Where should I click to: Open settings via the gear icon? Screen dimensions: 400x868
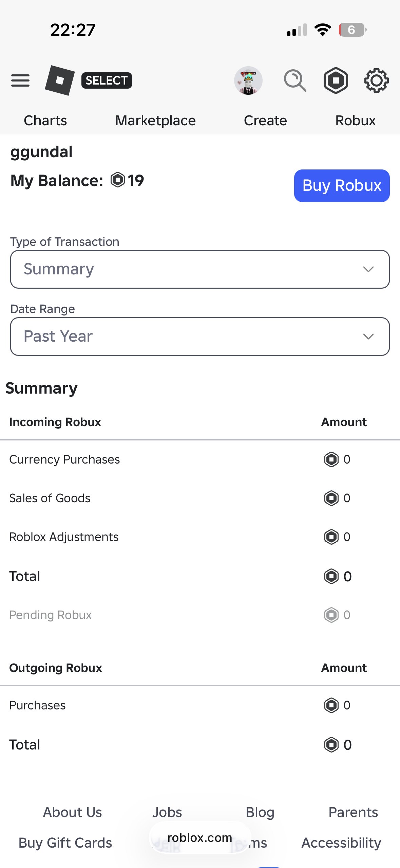pos(376,80)
